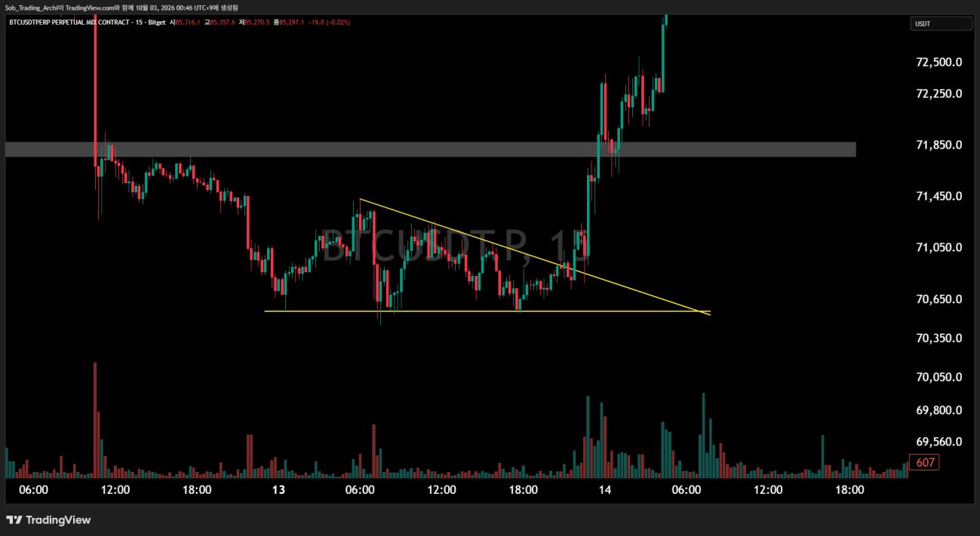Viewport: 980px width, 536px height.
Task: Click the 72,250.0 price axis label
Action: pos(939,93)
